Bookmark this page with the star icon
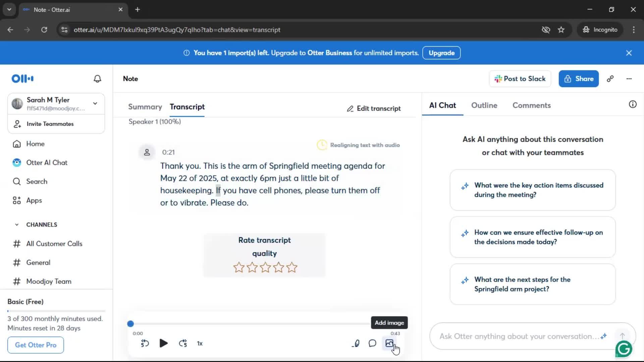The image size is (644, 362). click(561, 30)
